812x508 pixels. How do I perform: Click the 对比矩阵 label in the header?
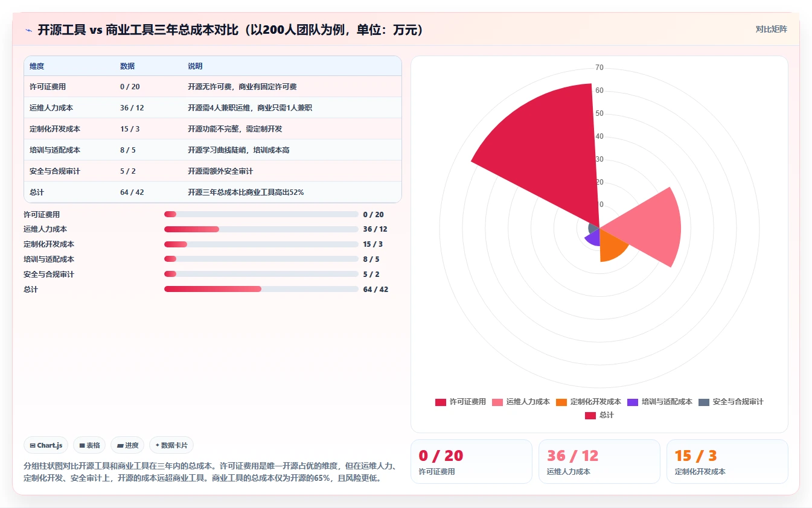pos(771,29)
